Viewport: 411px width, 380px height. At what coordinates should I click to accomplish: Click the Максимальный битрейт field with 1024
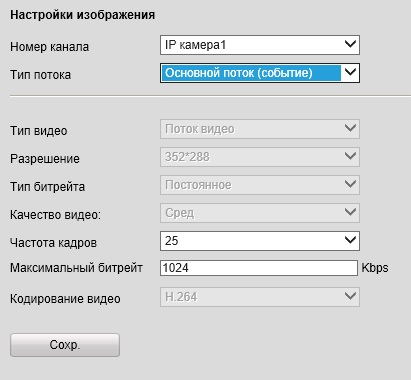tap(259, 268)
